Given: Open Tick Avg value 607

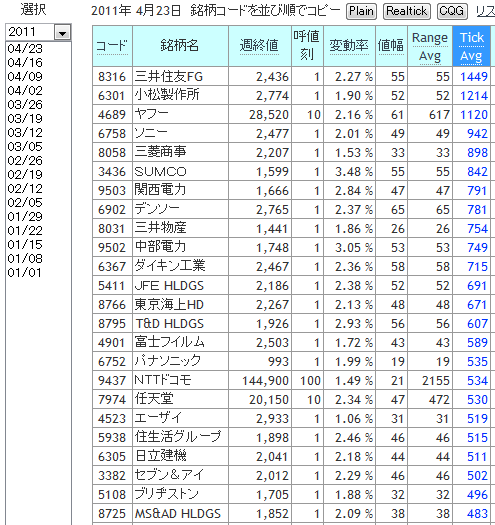Looking at the screenshot, I should pos(477,324).
